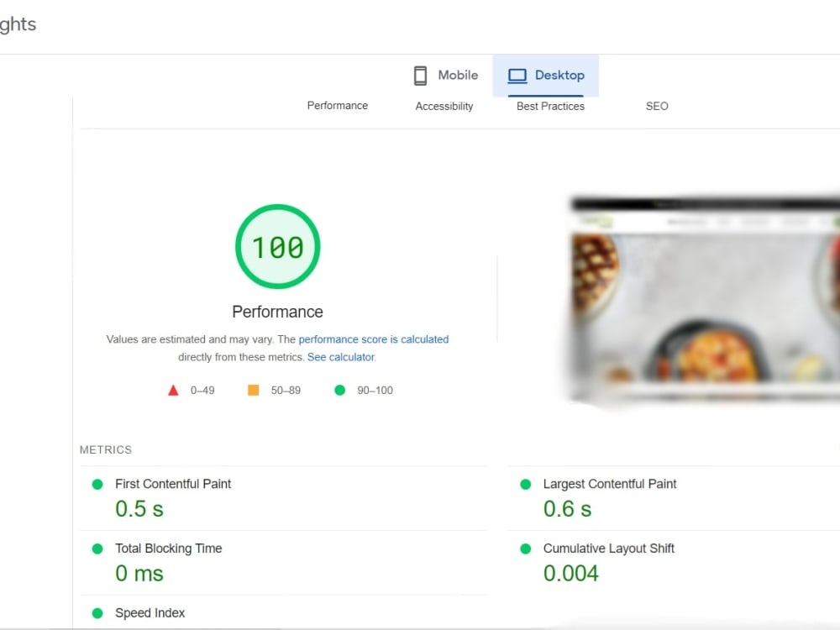Click the orange square 50–89 legend icon
This screenshot has width=840, height=630.
254,390
